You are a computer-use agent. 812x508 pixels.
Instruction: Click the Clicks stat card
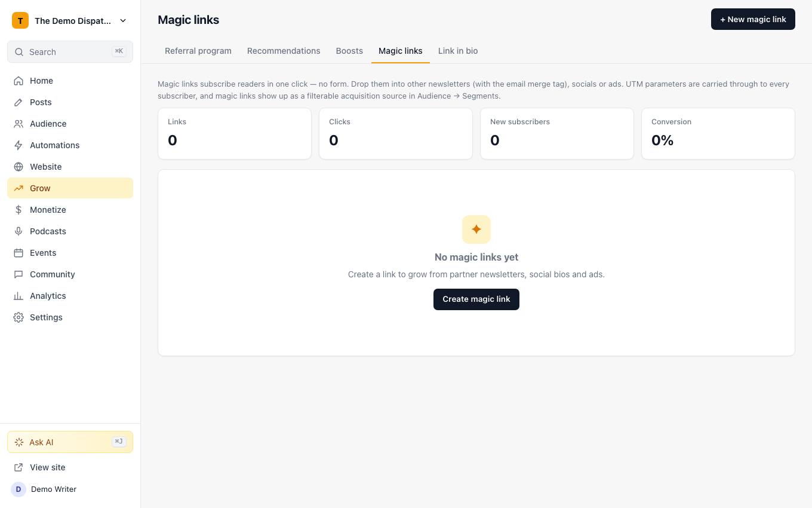[396, 134]
